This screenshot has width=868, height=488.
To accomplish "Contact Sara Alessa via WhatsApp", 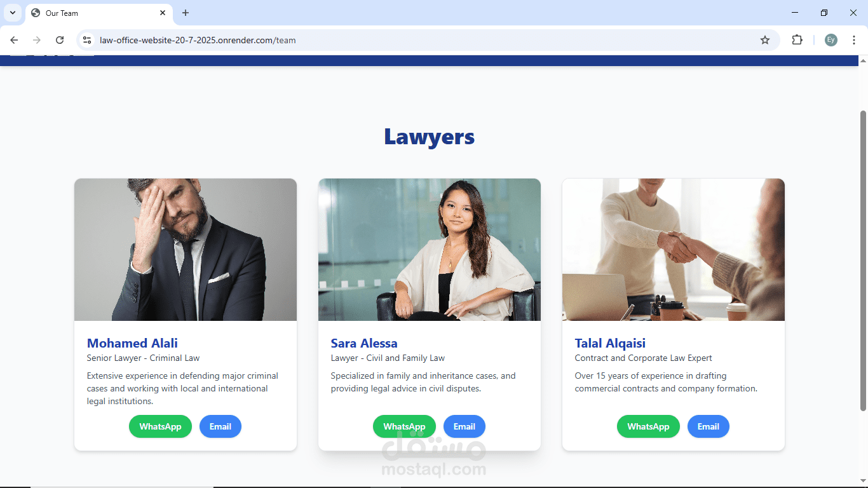I will [404, 426].
